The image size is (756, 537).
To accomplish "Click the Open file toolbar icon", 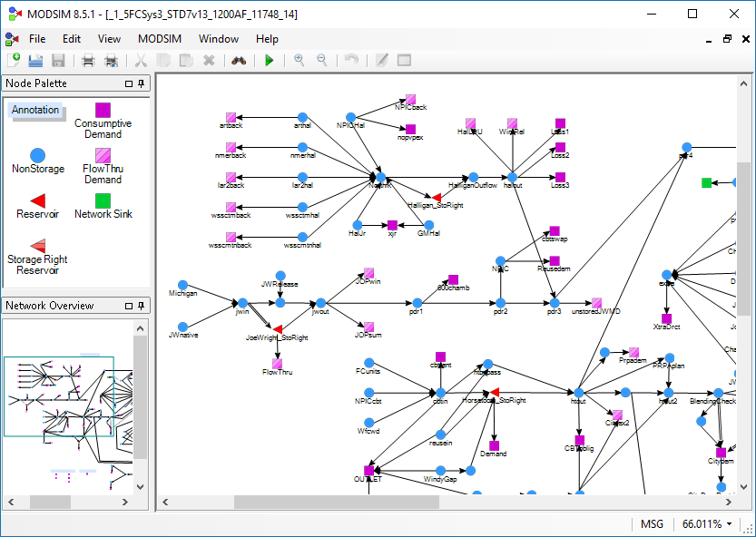I will (36, 61).
